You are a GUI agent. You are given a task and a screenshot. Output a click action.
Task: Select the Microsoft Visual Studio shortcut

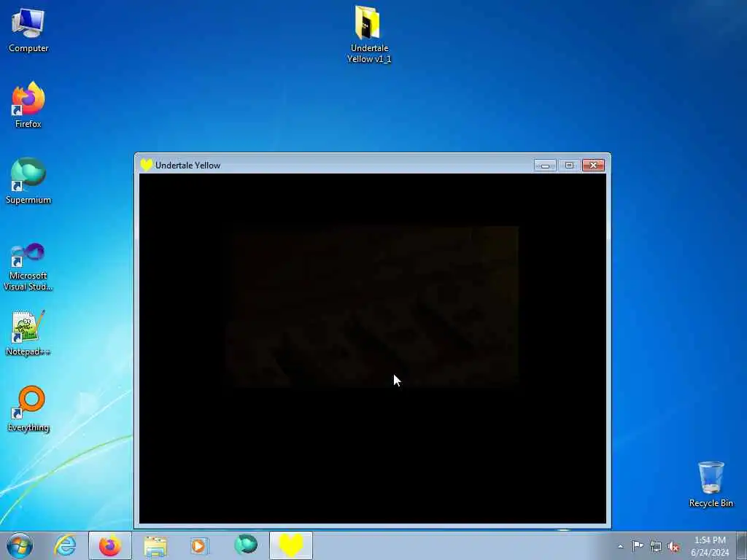(28, 267)
